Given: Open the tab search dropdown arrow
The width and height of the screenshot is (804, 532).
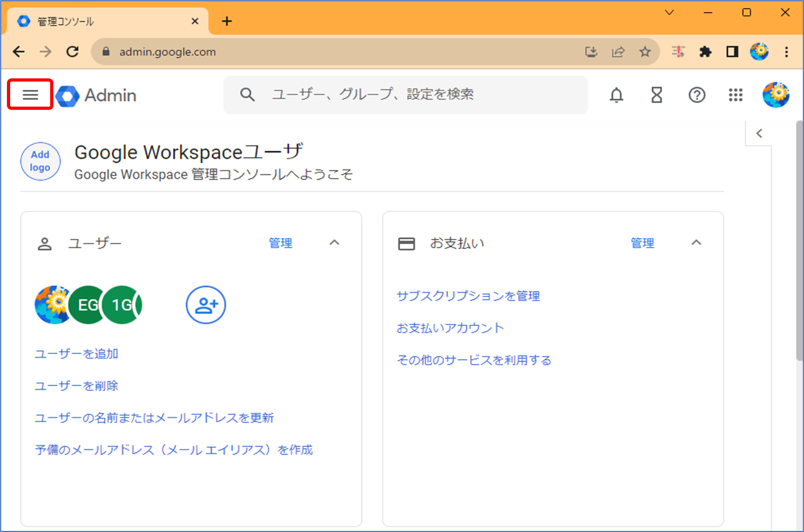Looking at the screenshot, I should 669,12.
